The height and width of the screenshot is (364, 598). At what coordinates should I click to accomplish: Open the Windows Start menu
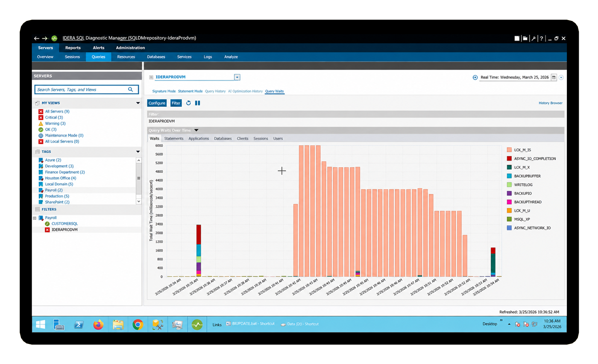(x=40, y=325)
